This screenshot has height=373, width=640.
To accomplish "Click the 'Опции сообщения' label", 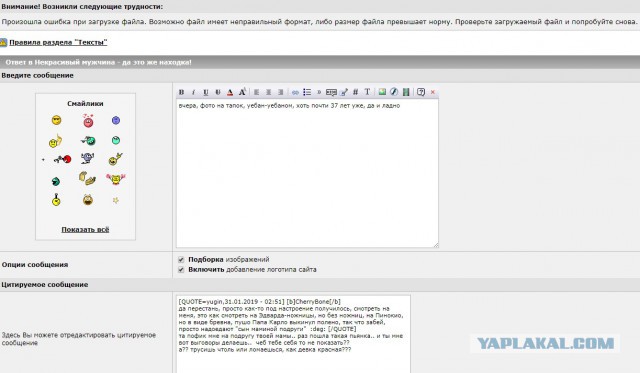I will (35, 264).
